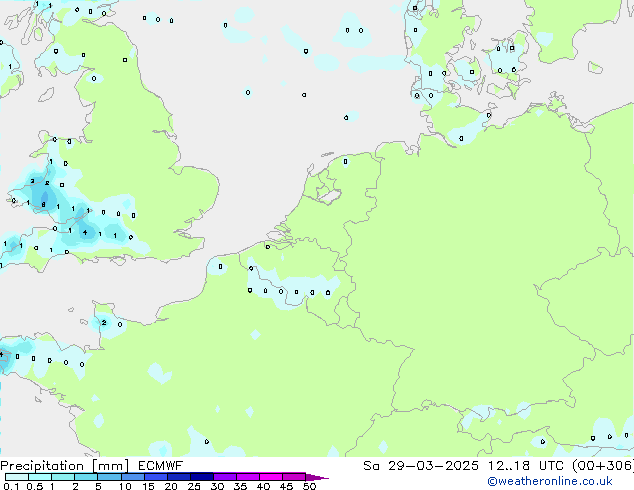Click the '8' precipitation value on the map
The width and height of the screenshot is (634, 490).
point(43,205)
